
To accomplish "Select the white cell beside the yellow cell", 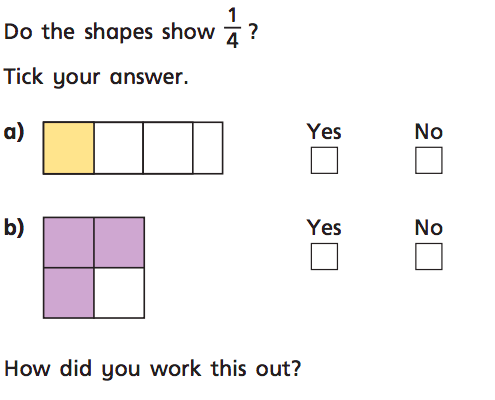I will 118,148.
